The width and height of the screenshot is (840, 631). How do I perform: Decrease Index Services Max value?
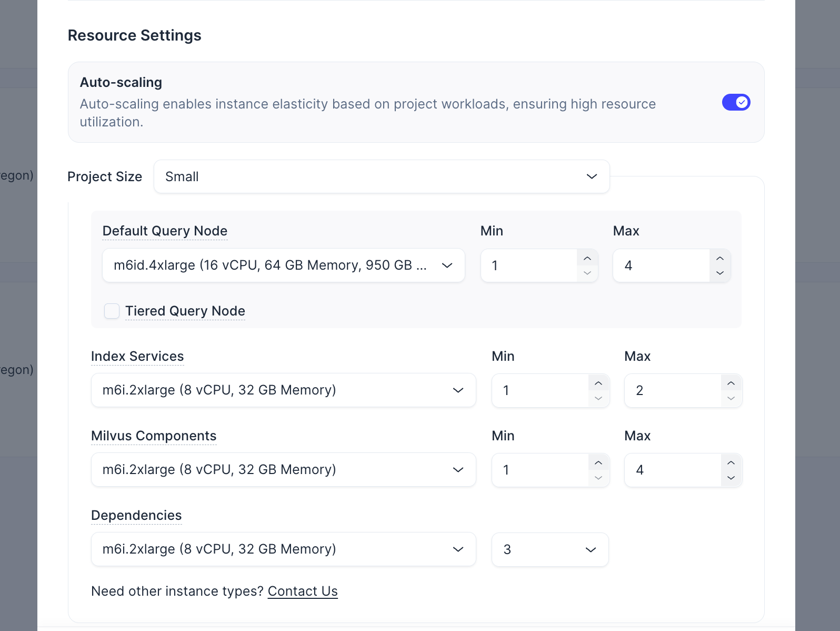point(731,398)
